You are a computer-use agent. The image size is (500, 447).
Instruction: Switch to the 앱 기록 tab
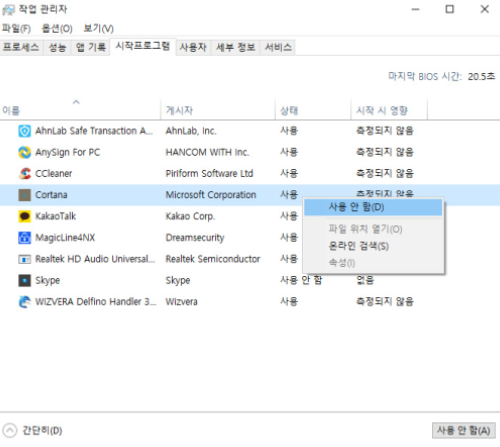[91, 47]
